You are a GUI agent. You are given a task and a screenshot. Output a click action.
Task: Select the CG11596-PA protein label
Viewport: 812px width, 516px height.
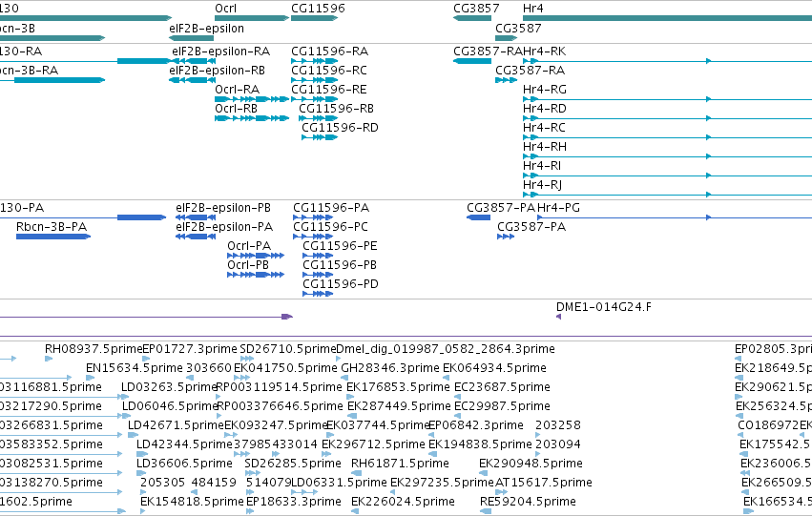point(331,208)
